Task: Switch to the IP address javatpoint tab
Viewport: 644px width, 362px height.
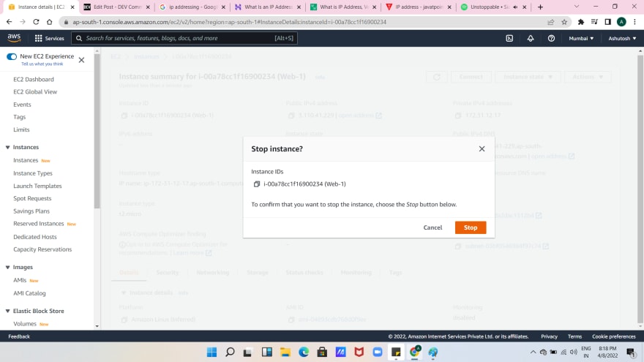Action: click(x=418, y=7)
